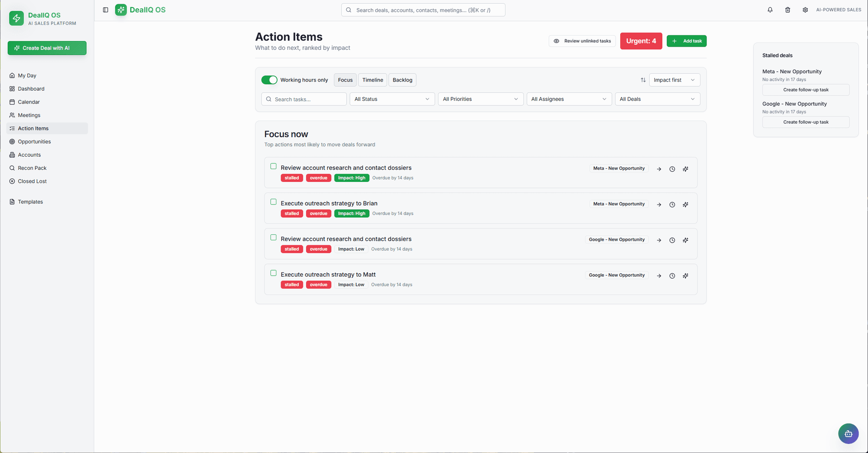
Task: Open settings gear icon
Action: 805,10
